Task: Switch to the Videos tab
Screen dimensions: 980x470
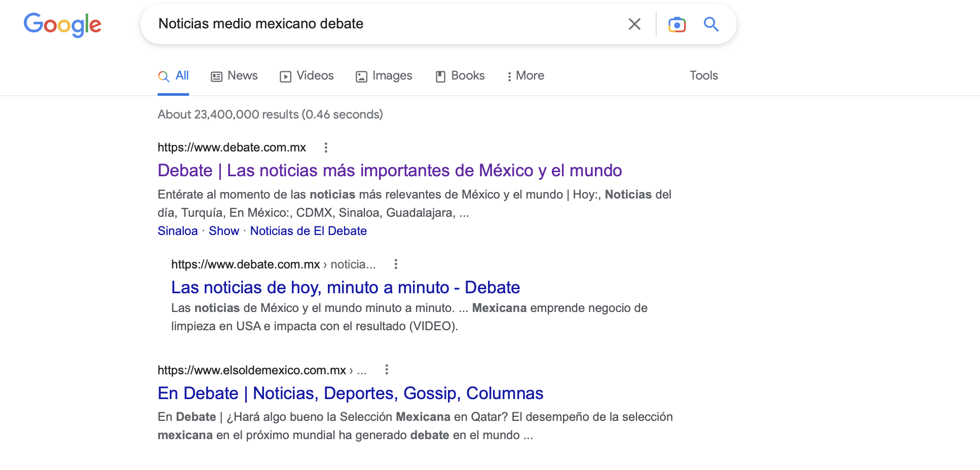Action: pos(307,76)
